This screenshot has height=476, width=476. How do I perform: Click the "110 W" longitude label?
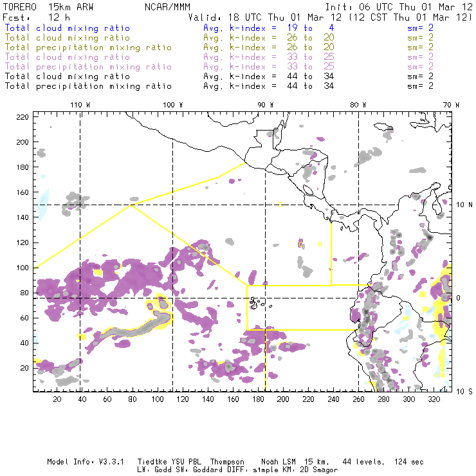[x=80, y=105]
